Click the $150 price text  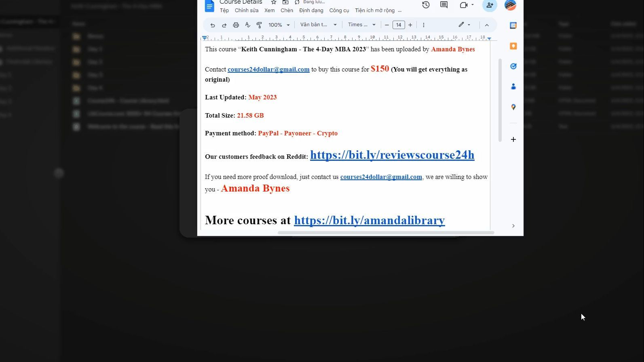click(x=380, y=69)
